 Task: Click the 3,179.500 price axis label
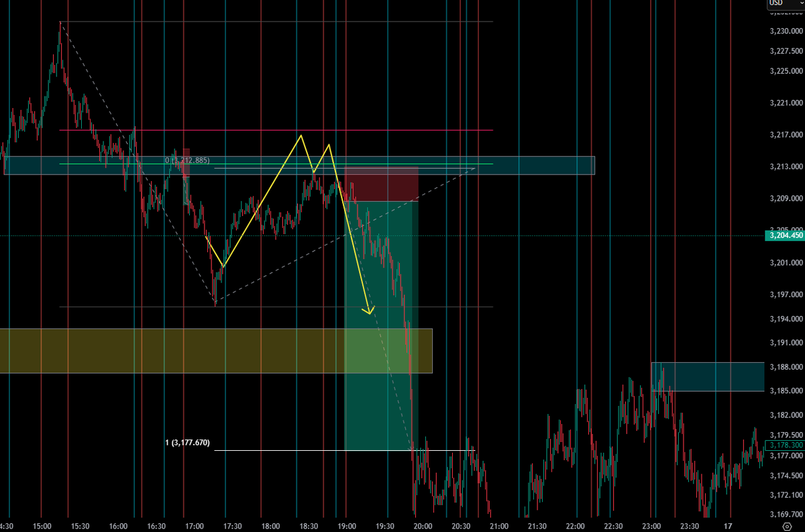tap(786, 435)
